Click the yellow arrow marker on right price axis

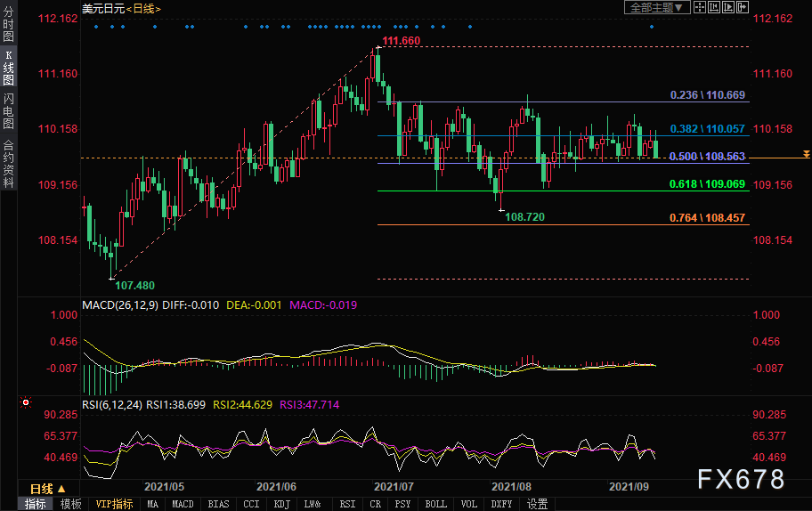(x=806, y=154)
